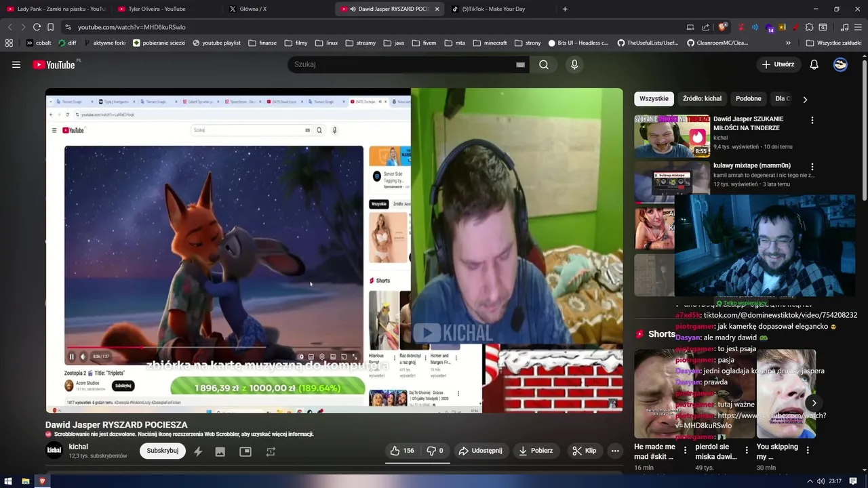Open YouTube notifications bell
The height and width of the screenshot is (488, 868).
[814, 64]
